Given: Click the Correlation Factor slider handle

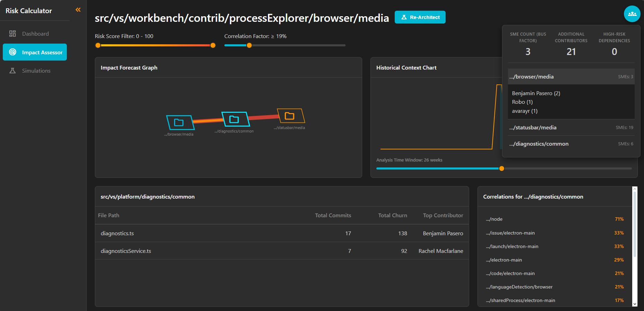Looking at the screenshot, I should click(x=249, y=45).
